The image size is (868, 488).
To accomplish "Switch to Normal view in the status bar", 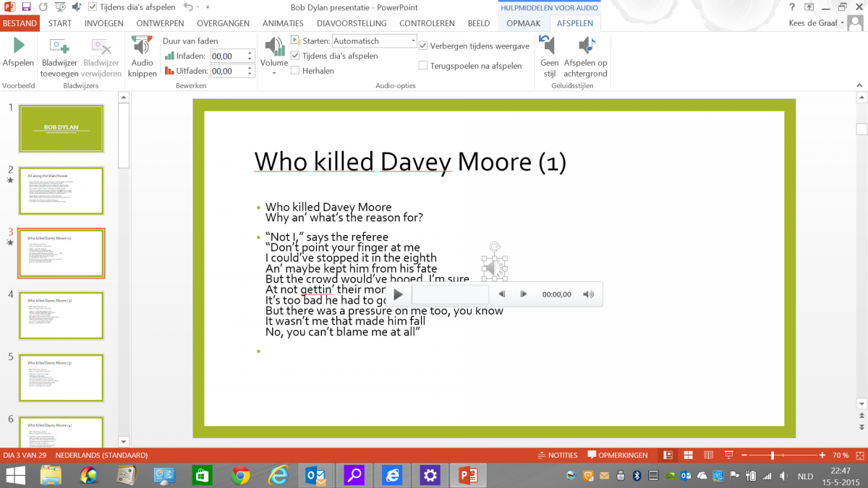I will (667, 455).
